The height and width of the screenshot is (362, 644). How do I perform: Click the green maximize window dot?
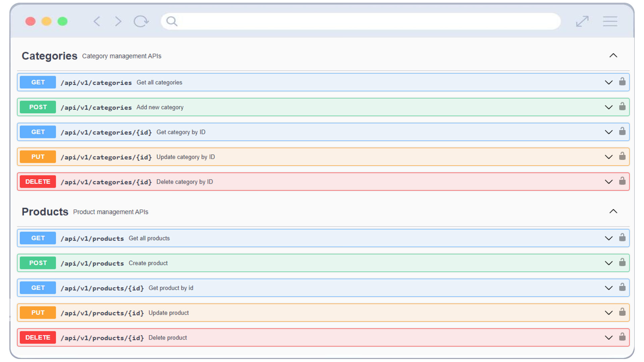pyautogui.click(x=62, y=21)
